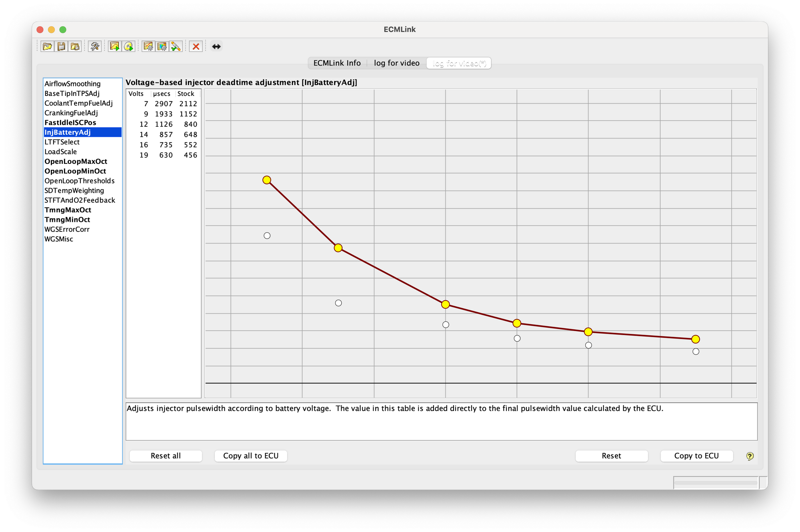Click the Volts column header

[x=138, y=94]
